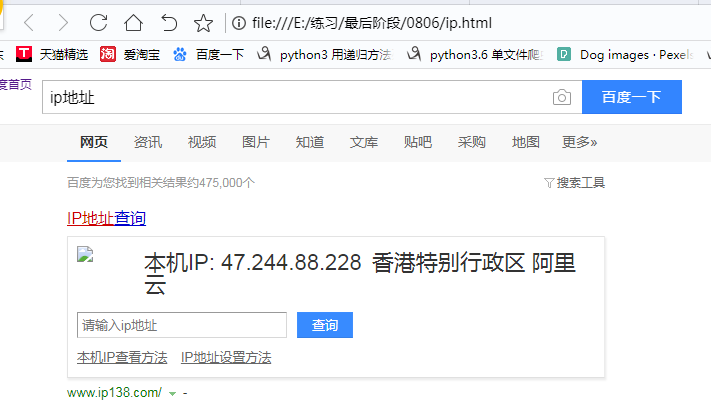Open Dog images · Pexels bookmark
The height and width of the screenshot is (415, 711).
click(x=637, y=55)
